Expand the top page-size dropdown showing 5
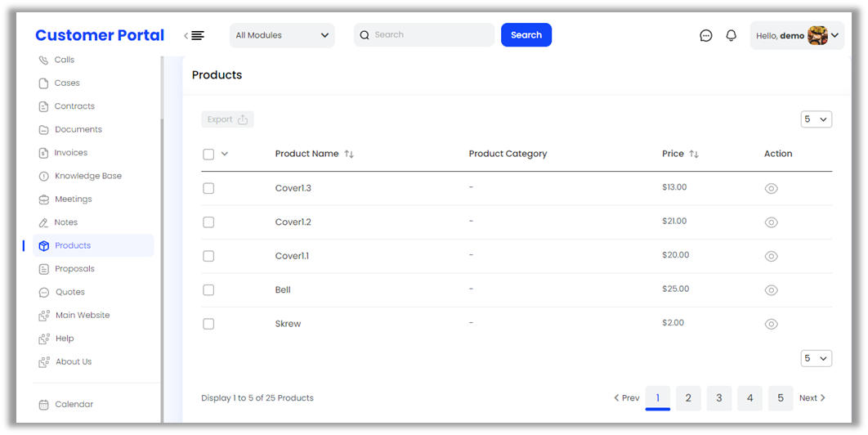The width and height of the screenshot is (868, 435). click(x=816, y=119)
